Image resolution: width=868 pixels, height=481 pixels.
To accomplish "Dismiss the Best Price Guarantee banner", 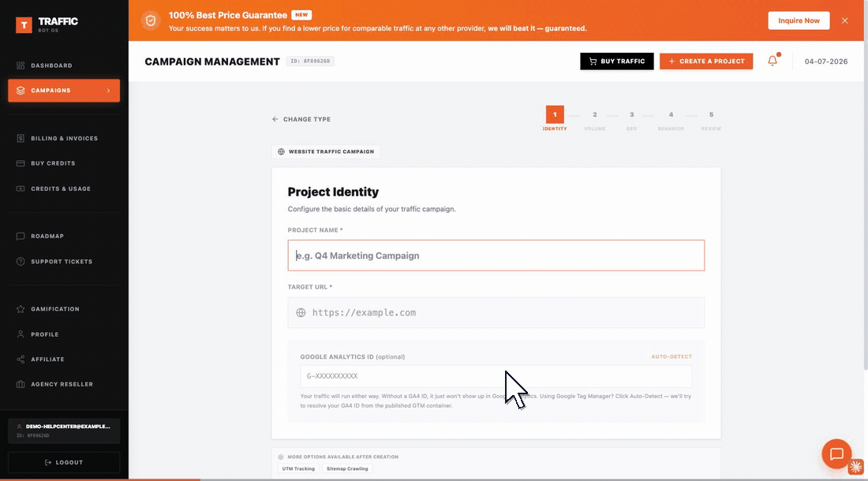I will tap(845, 21).
